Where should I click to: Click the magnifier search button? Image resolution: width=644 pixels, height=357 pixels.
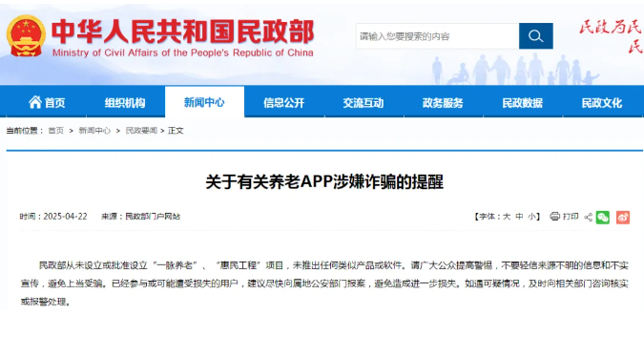[535, 36]
